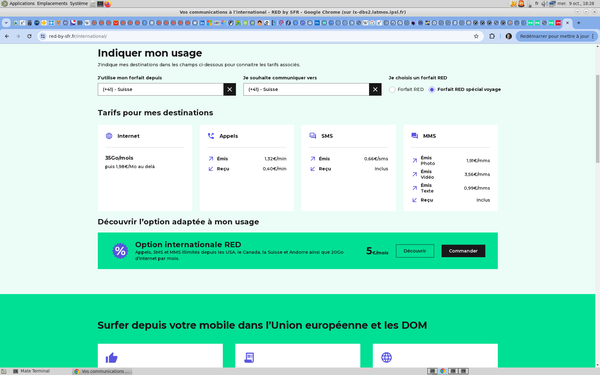Launch terminal from the top panel
The width and height of the screenshot is (600, 375).
100,4
